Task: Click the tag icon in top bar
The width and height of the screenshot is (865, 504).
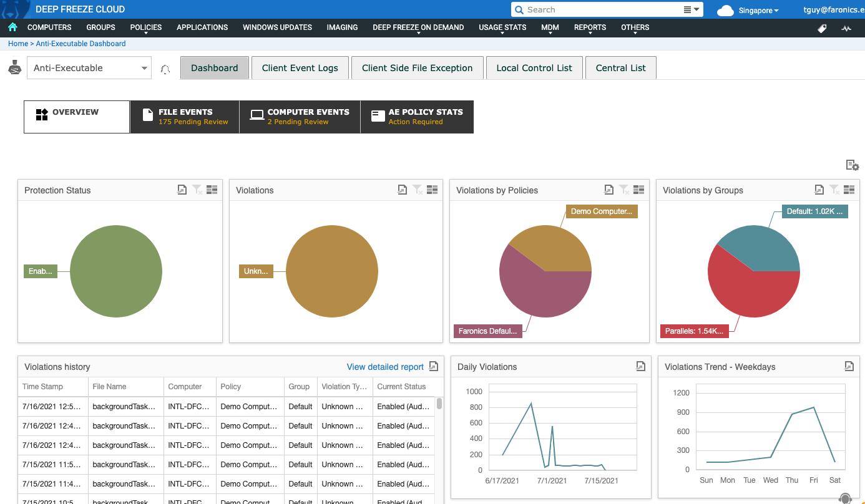Action: [x=822, y=28]
